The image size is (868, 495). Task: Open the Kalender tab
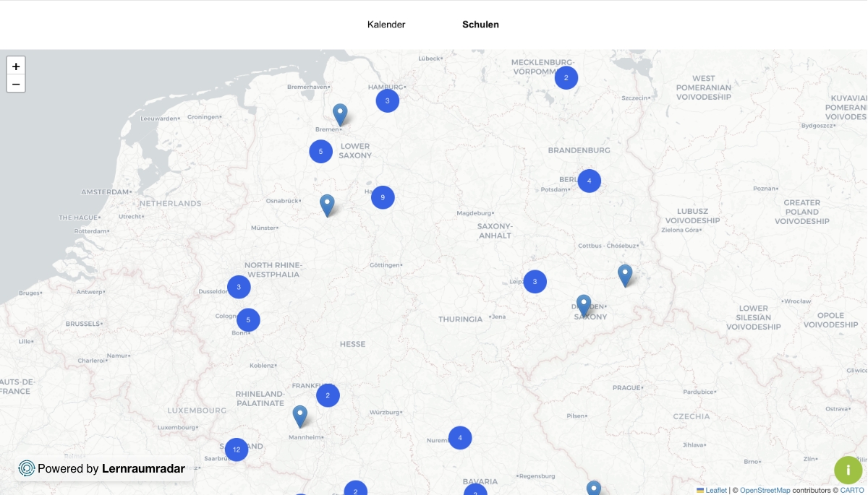pyautogui.click(x=386, y=25)
